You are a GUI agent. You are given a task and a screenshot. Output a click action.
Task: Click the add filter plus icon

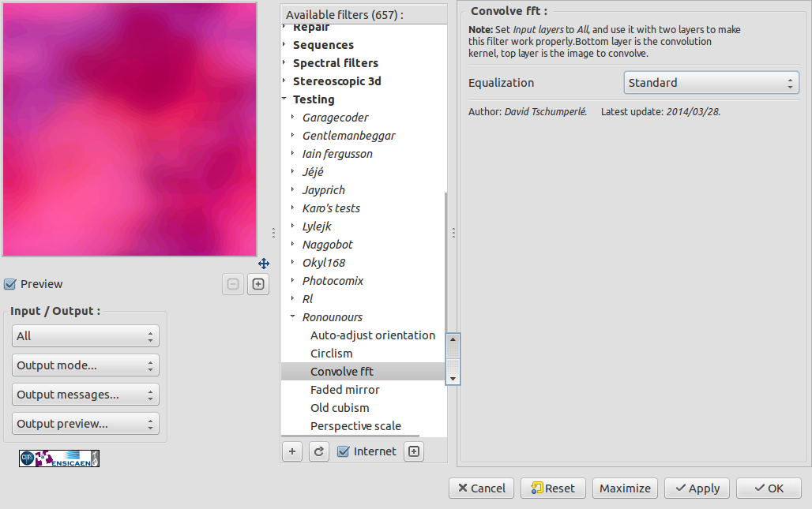click(292, 451)
